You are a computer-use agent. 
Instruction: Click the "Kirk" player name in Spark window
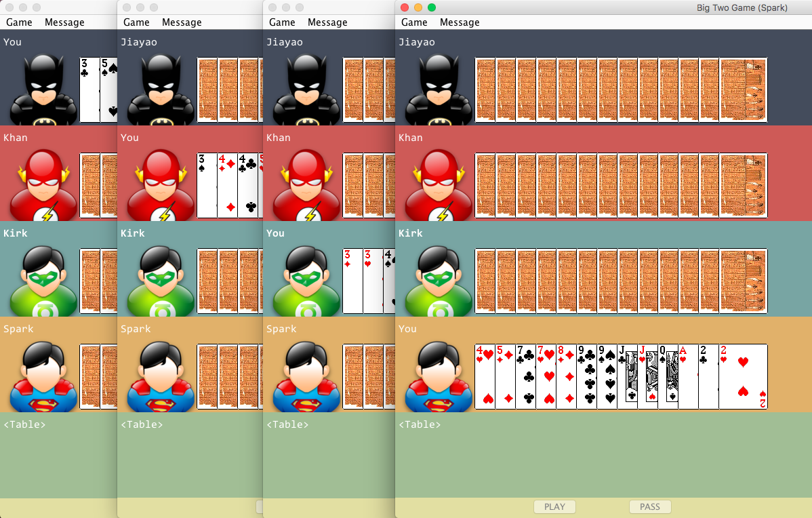tap(410, 233)
